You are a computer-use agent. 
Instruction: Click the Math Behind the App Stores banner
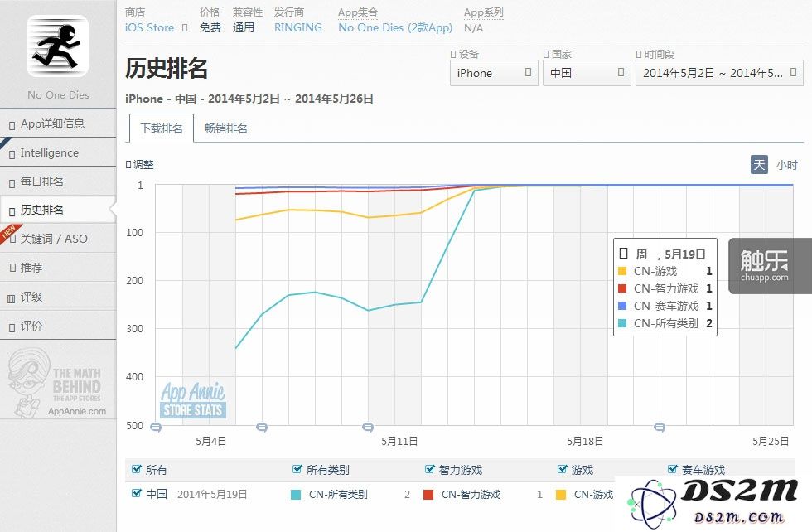tap(58, 382)
